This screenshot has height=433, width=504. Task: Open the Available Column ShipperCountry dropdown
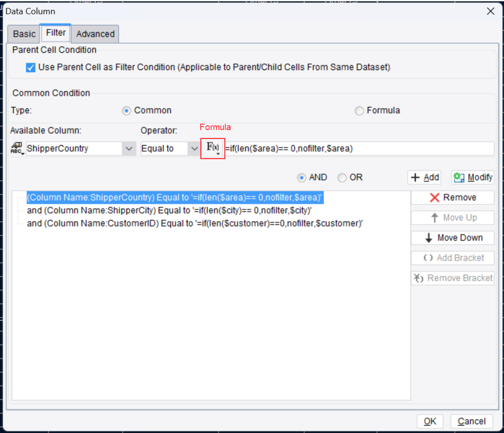click(129, 149)
